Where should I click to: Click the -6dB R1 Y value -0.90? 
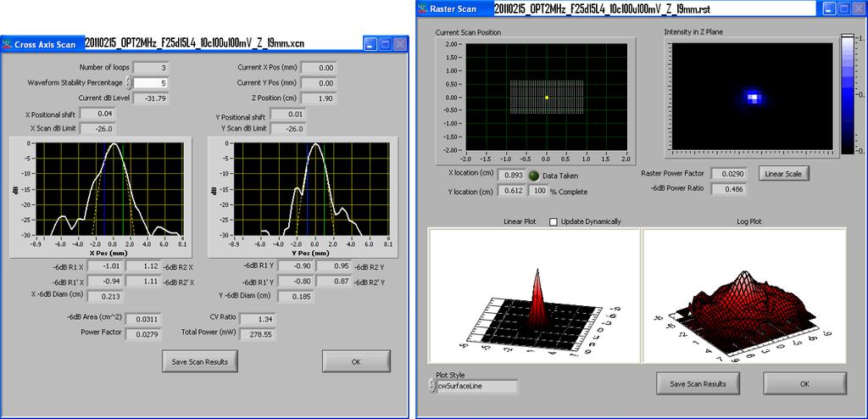point(296,266)
